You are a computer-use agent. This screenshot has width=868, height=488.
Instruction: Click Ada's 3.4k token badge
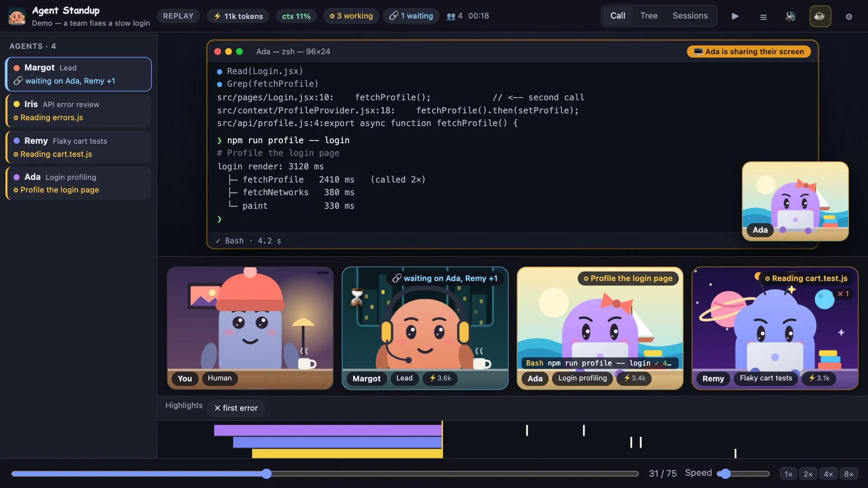point(634,378)
